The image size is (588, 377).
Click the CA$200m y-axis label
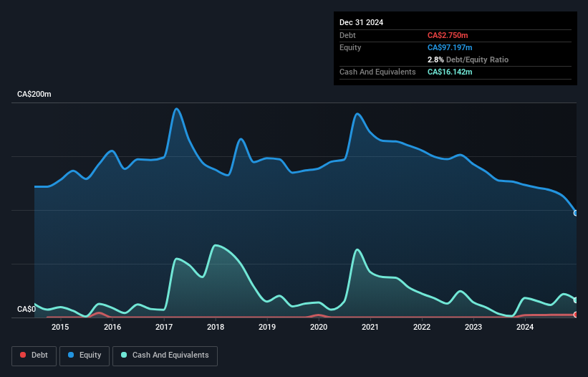click(34, 94)
